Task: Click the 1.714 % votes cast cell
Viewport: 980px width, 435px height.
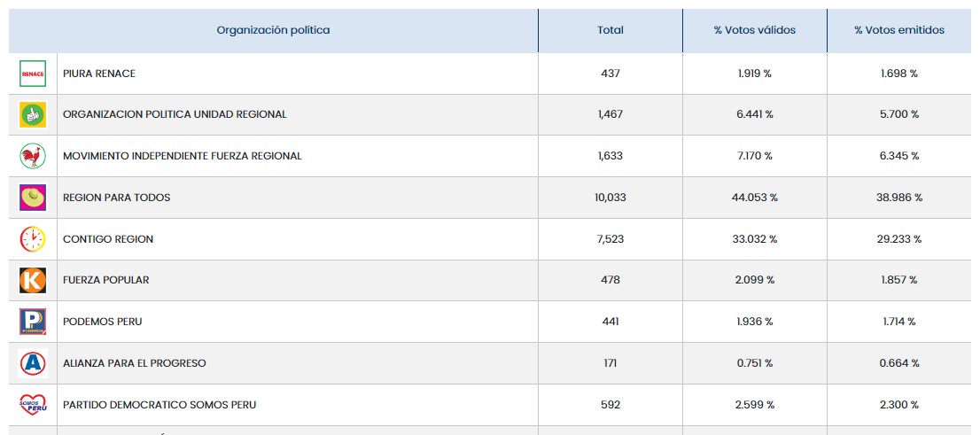Action: pyautogui.click(x=899, y=322)
